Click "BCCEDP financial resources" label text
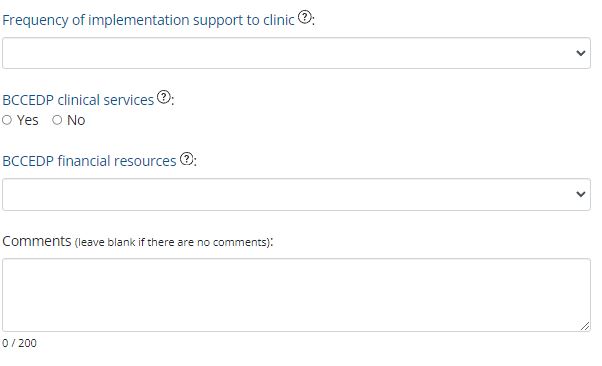Viewport: 602px width, 366px height. [89, 161]
